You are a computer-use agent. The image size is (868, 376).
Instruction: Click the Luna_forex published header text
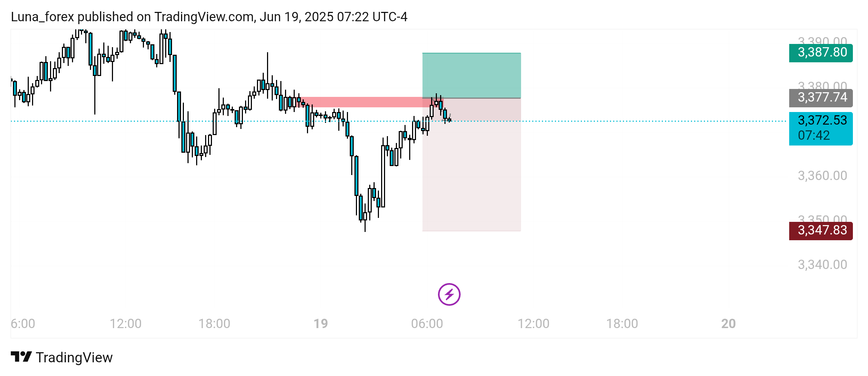[x=209, y=17]
